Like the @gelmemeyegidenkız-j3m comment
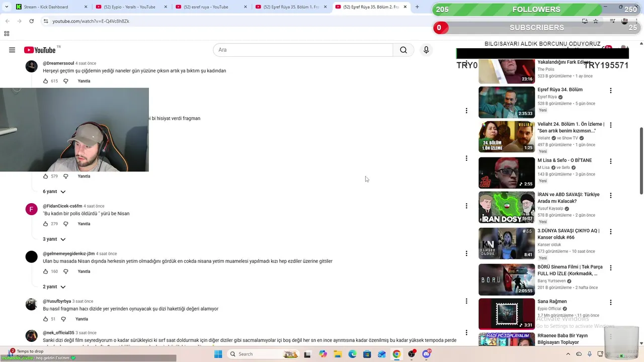The height and width of the screenshot is (362, 644). pyautogui.click(x=45, y=271)
